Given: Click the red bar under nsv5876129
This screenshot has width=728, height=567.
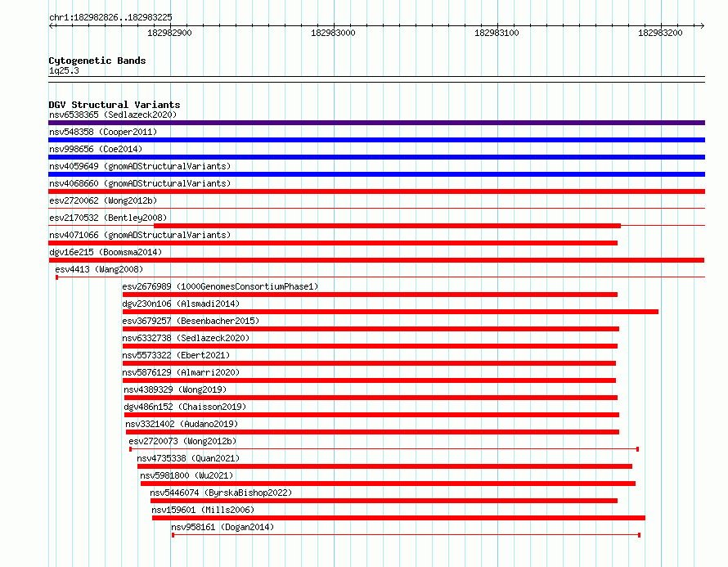Looking at the screenshot, I should (x=369, y=380).
